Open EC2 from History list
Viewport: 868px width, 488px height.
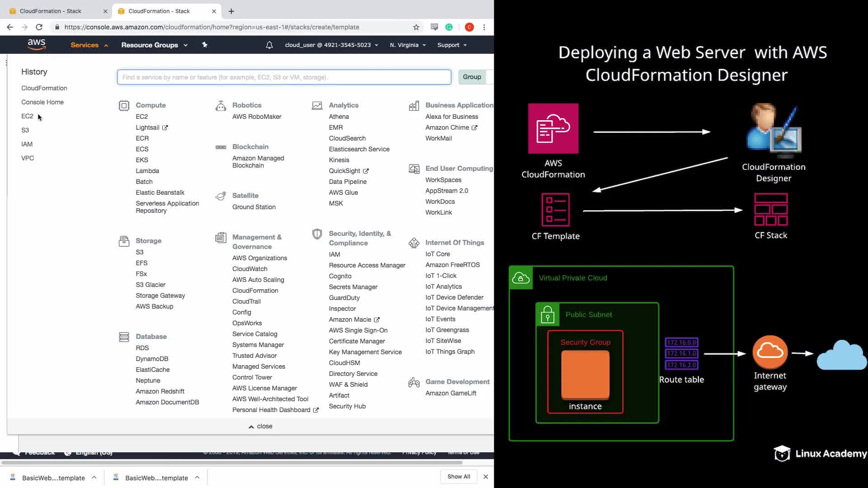27,116
